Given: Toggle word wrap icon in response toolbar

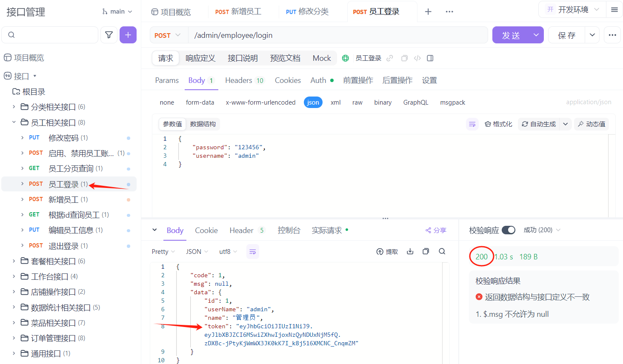Looking at the screenshot, I should click(253, 252).
